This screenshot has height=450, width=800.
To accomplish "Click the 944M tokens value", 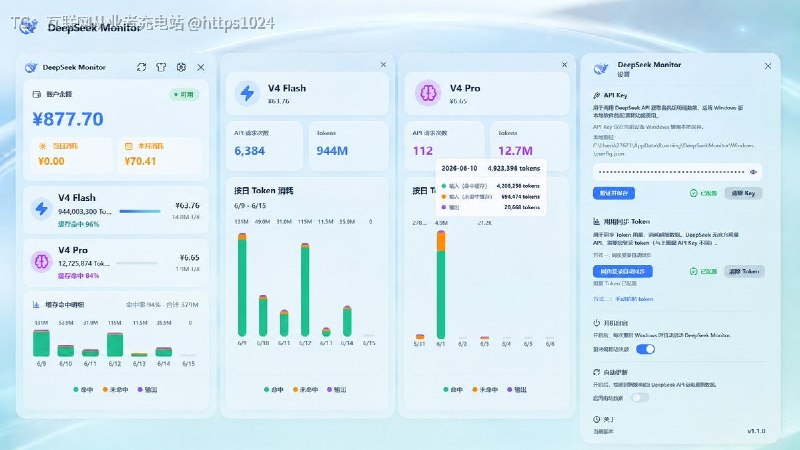I will (332, 151).
